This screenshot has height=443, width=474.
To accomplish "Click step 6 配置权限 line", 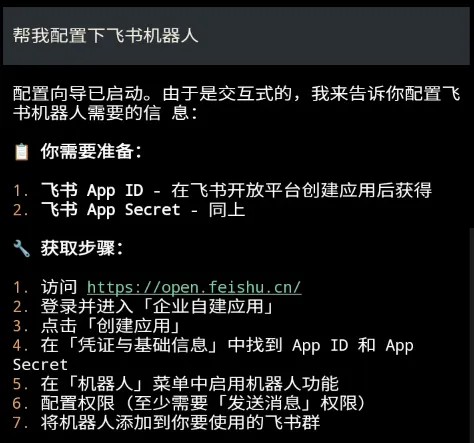I will pos(190,403).
